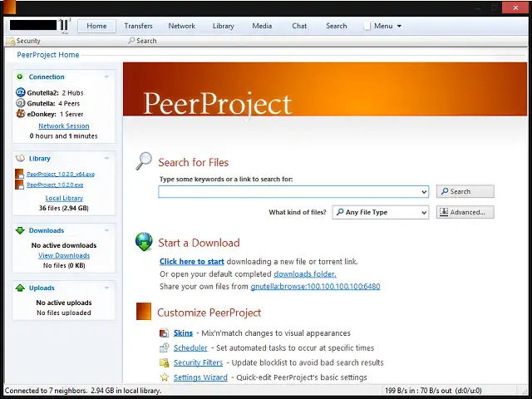This screenshot has height=399, width=532.
Task: Open the search keywords history dropdown
Action: point(424,192)
